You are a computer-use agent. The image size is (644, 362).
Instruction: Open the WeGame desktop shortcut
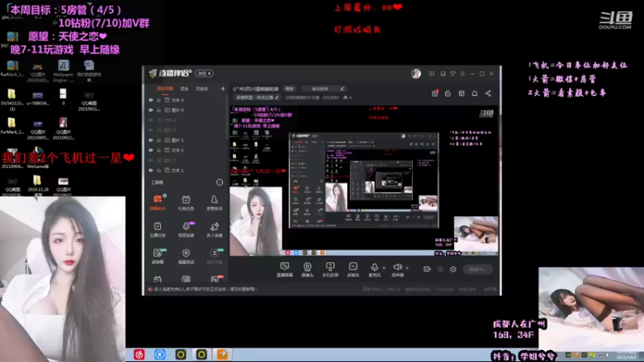(38, 158)
